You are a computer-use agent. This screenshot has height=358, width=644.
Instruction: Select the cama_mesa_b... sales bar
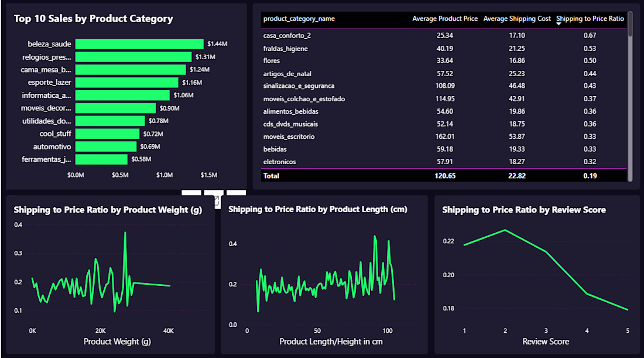(131, 70)
